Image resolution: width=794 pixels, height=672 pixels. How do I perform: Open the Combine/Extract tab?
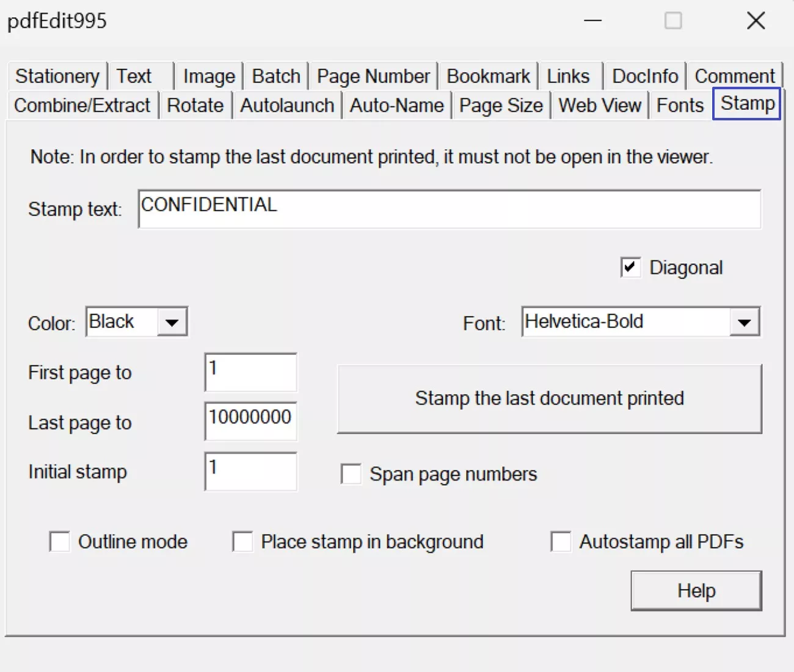[82, 105]
